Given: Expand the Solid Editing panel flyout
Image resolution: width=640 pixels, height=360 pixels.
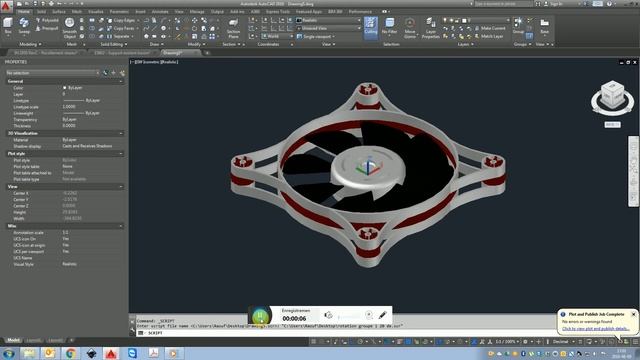Looking at the screenshot, I should click(x=114, y=44).
